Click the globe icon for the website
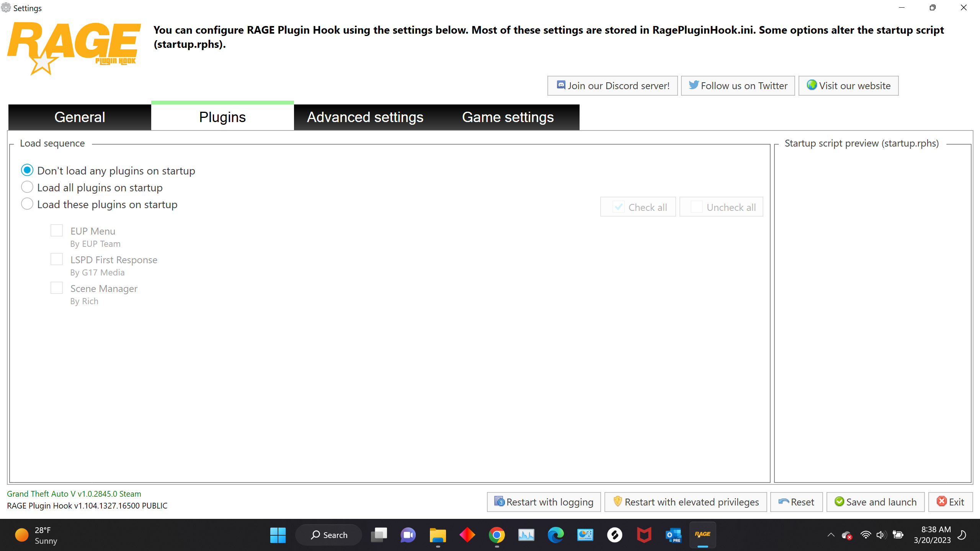Viewport: 980px width, 551px height. [812, 85]
